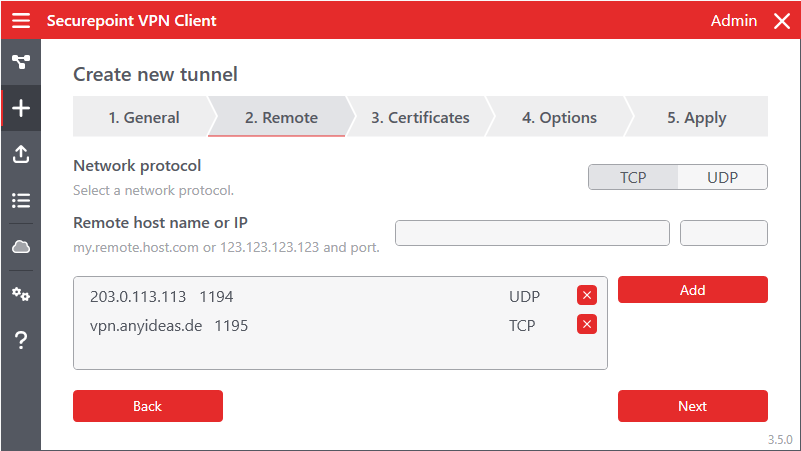801x451 pixels.
Task: Open the help question mark icon
Action: click(21, 340)
